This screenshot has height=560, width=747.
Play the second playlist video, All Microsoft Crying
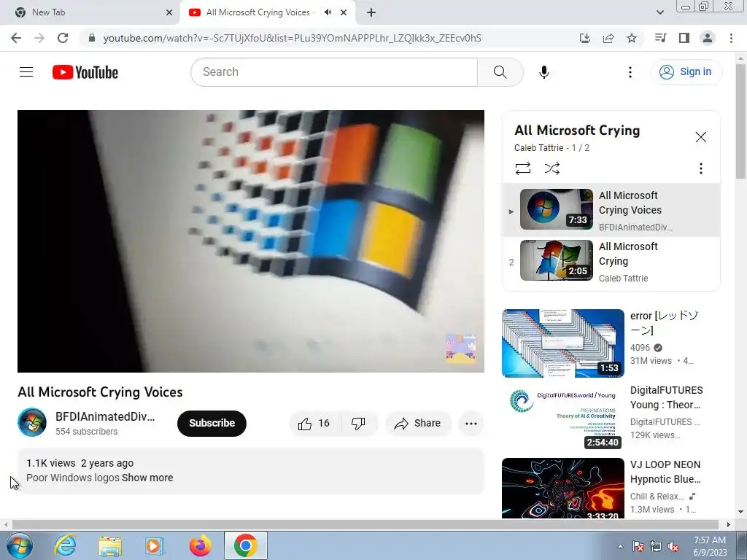pos(611,262)
